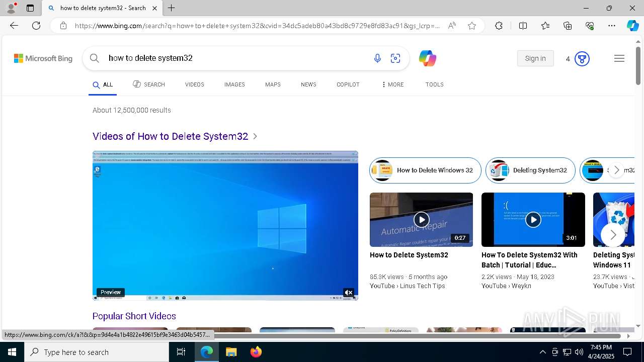
Task: Expand the MORE dropdown
Action: [x=392, y=84]
